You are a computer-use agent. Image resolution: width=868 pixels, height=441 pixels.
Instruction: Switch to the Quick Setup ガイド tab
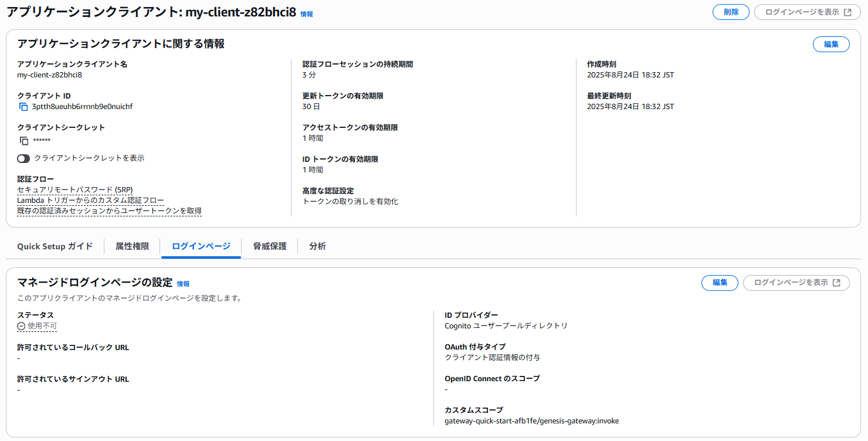coord(54,246)
